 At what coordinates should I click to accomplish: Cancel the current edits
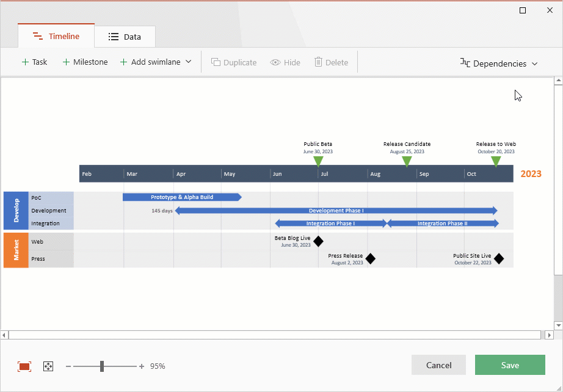[438, 365]
